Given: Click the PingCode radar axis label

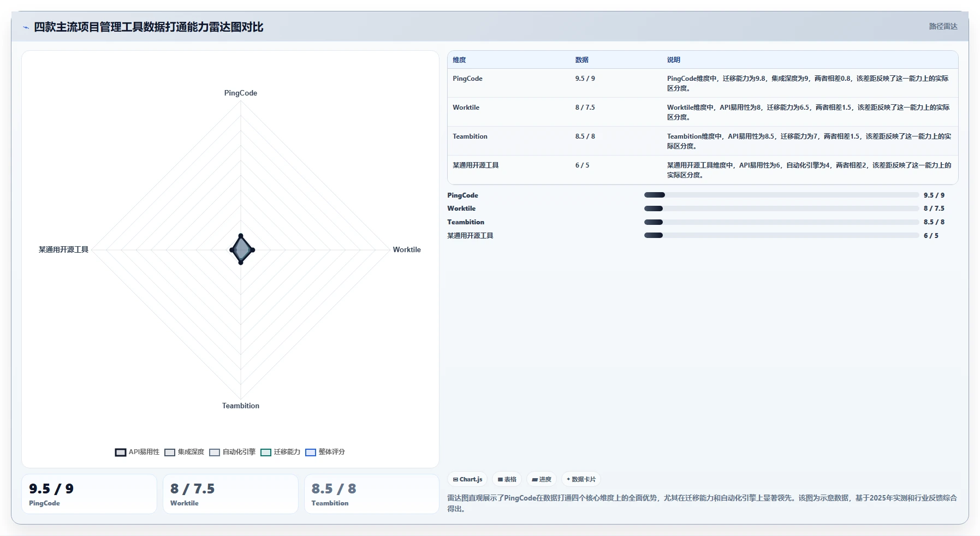Looking at the screenshot, I should pos(241,93).
